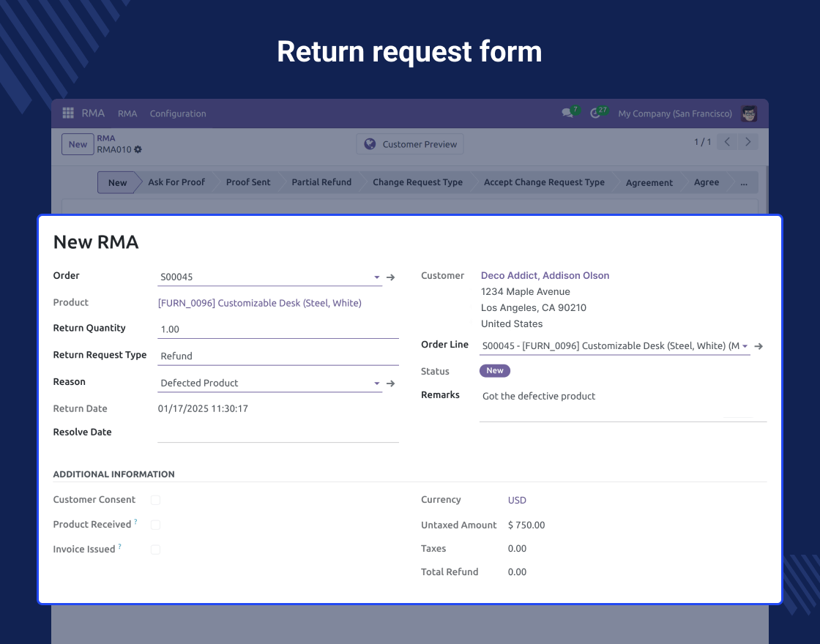Click the Customer Preview button

coord(410,144)
